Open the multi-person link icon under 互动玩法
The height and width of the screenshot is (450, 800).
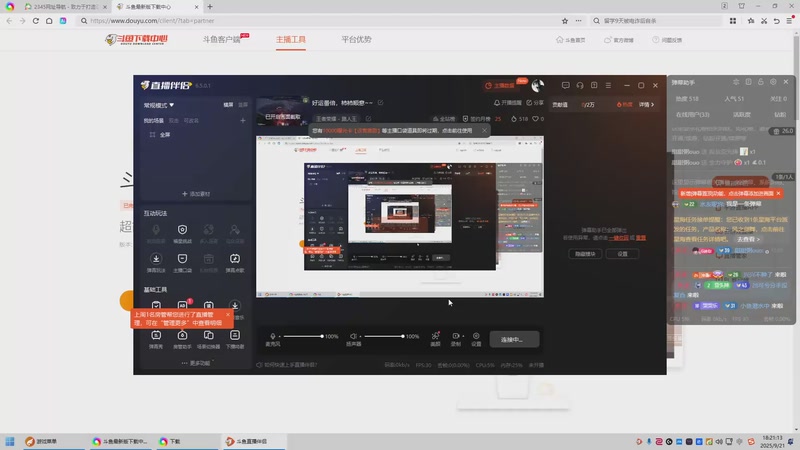pyautogui.click(x=209, y=230)
